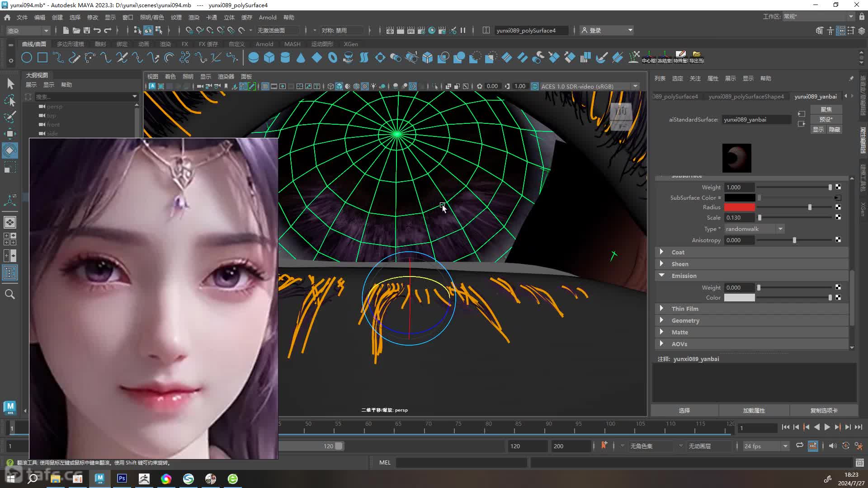Click the open scene folder icon
Screen dimensions: 868x488
coord(76,30)
